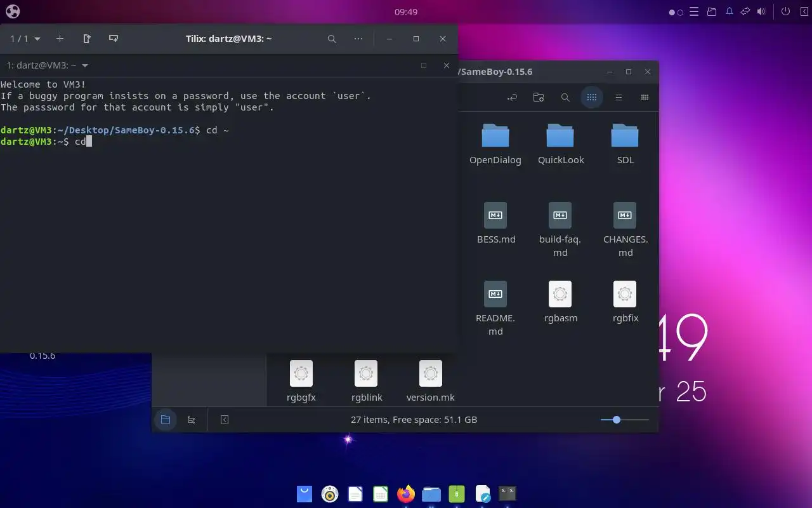The width and height of the screenshot is (812, 508).
Task: Open the Tilix session switcher dropdown '1 / 1'
Action: tap(25, 39)
